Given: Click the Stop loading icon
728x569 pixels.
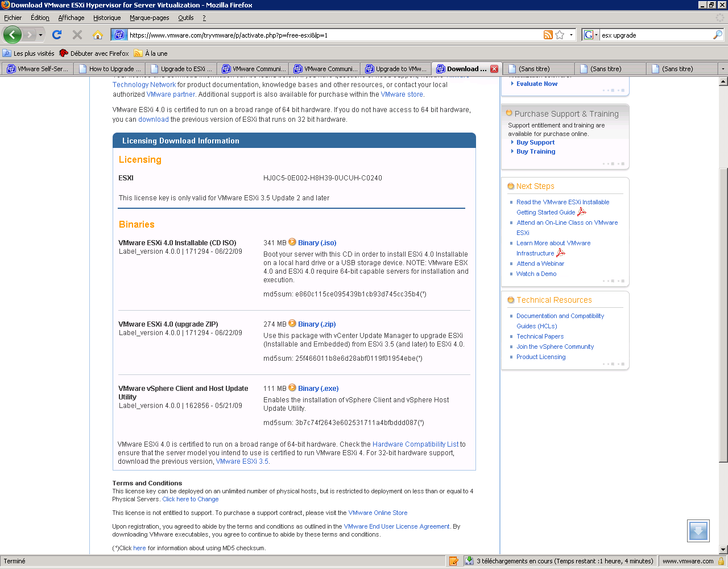Looking at the screenshot, I should click(x=77, y=35).
